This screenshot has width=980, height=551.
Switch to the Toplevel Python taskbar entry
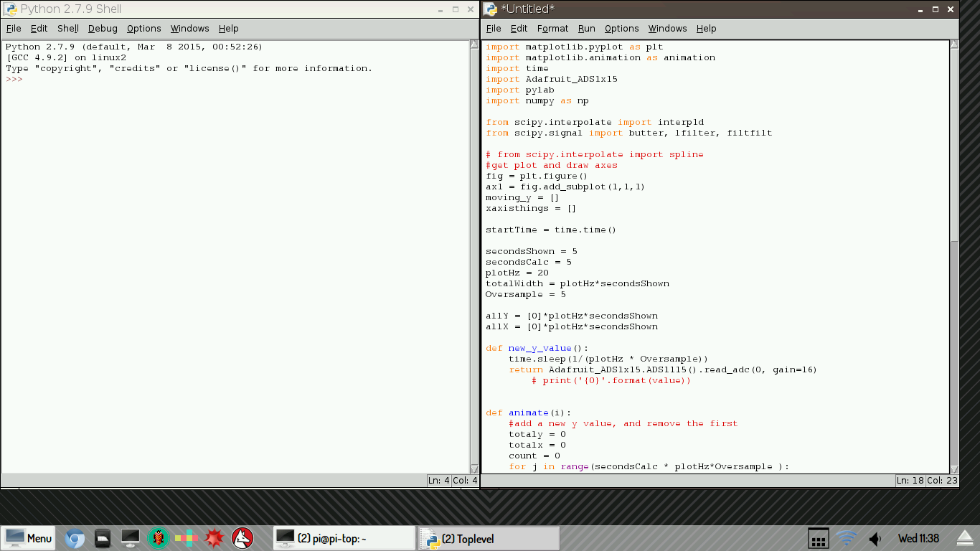point(489,538)
